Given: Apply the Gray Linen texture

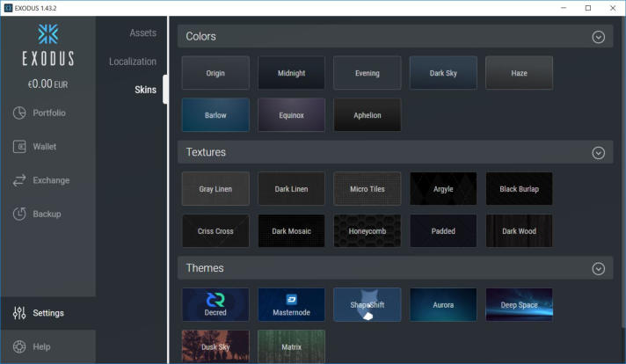Looking at the screenshot, I should (215, 189).
